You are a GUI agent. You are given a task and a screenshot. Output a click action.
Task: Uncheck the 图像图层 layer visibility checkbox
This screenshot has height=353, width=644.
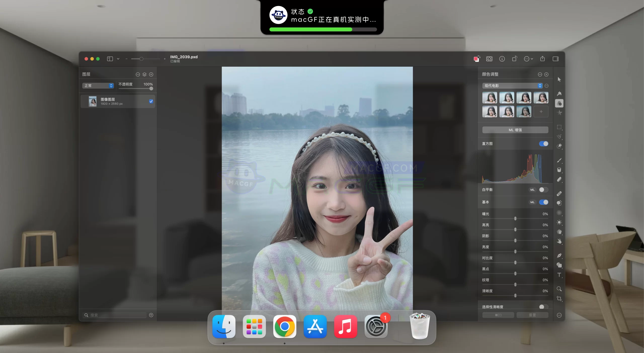pos(151,101)
